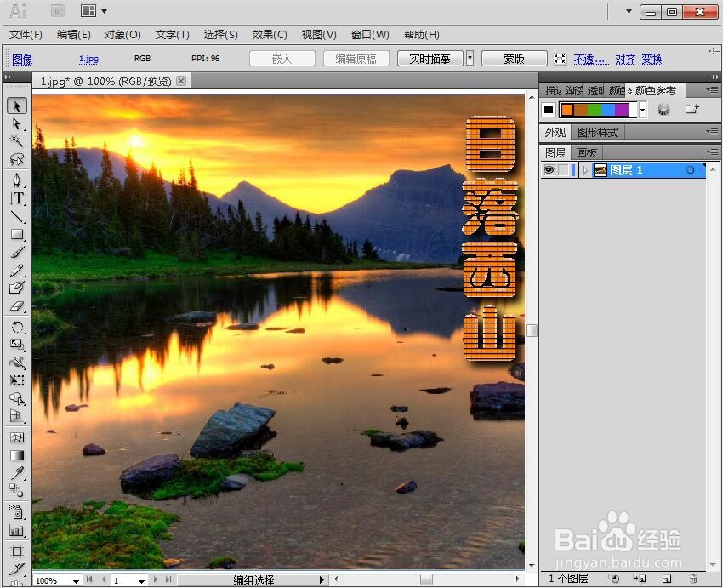This screenshot has height=588, width=723.
Task: Open workspace switcher dropdown arrow
Action: point(629,11)
